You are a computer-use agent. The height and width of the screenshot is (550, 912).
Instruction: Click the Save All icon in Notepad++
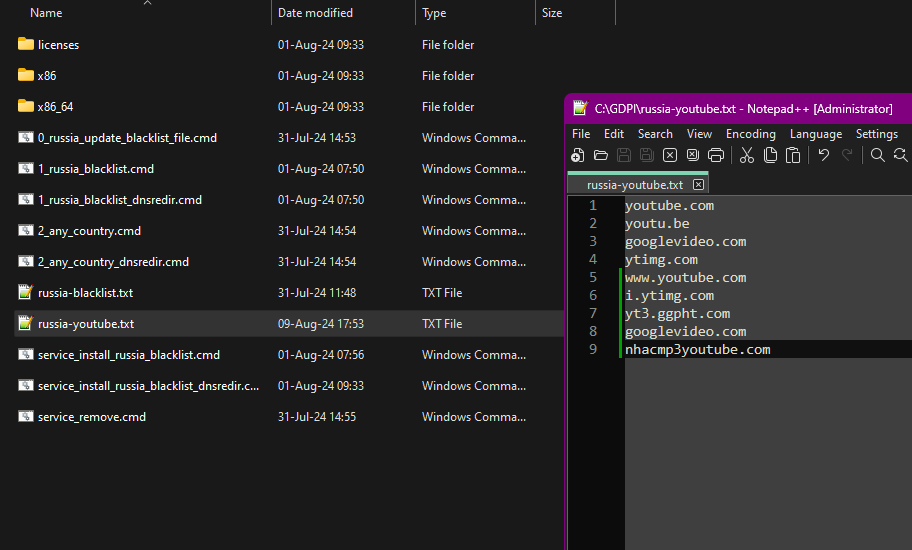(647, 155)
